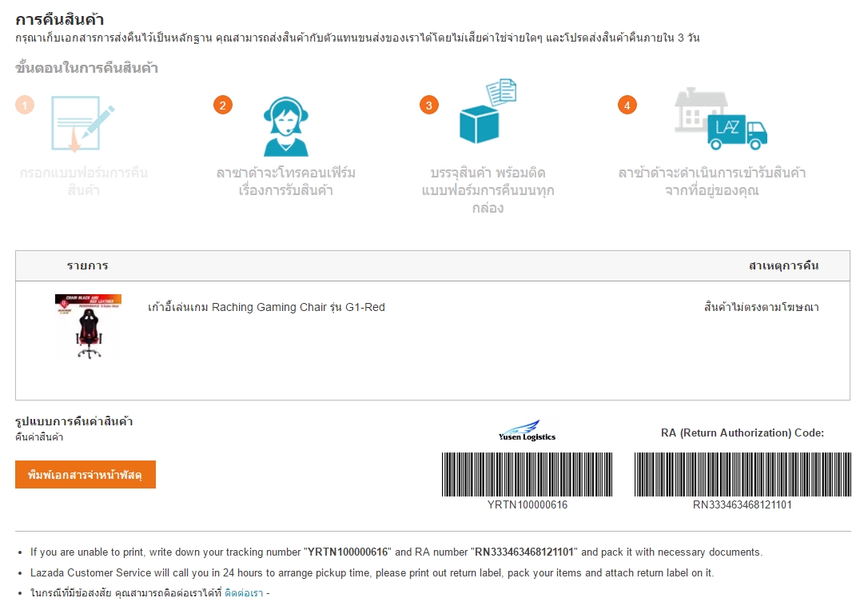Click the รายการ column header

point(87,265)
